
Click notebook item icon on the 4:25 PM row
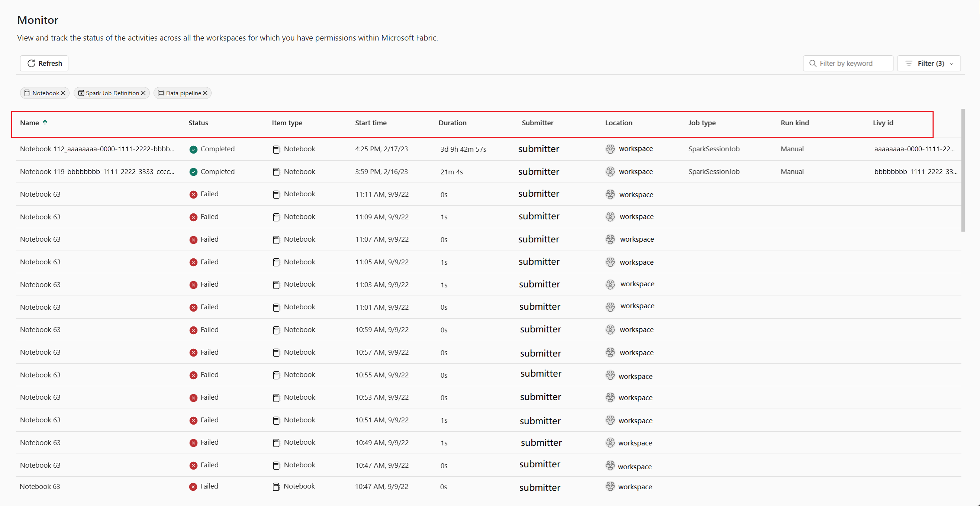pos(277,149)
